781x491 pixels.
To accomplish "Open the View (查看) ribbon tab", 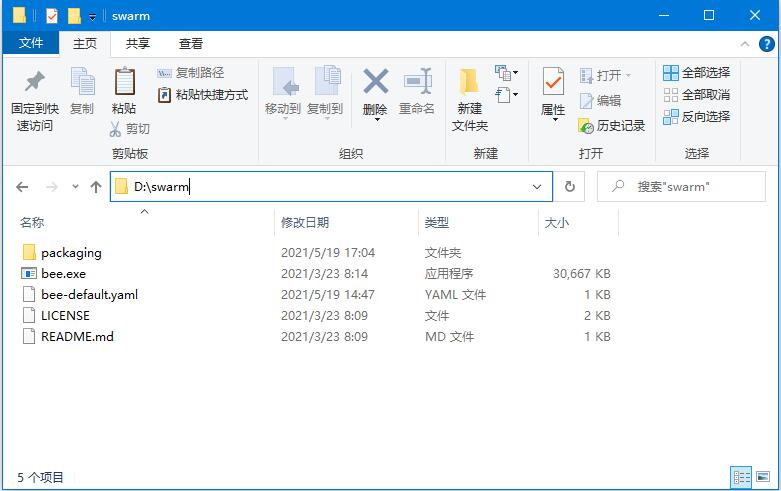I will pyautogui.click(x=191, y=44).
